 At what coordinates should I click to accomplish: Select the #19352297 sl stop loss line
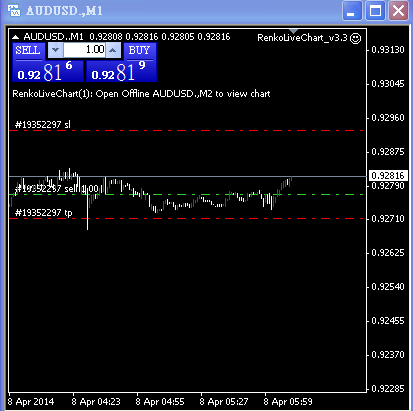186,130
